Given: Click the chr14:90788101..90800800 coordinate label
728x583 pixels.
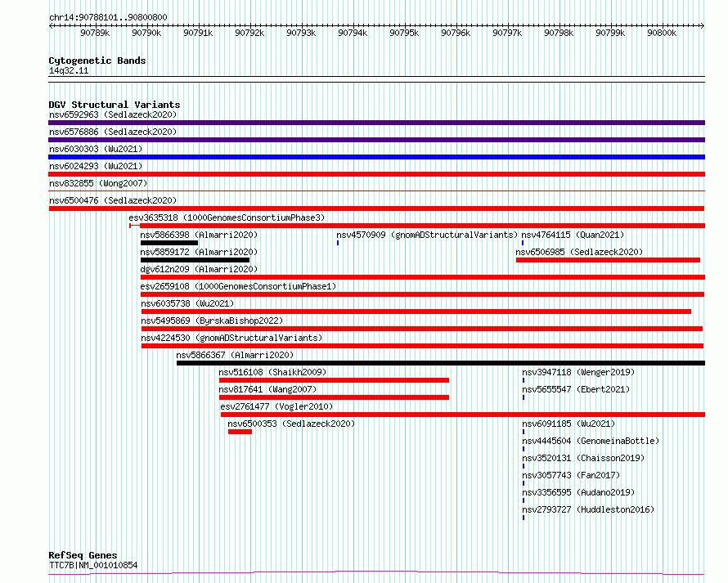Looking at the screenshot, I should [x=108, y=17].
